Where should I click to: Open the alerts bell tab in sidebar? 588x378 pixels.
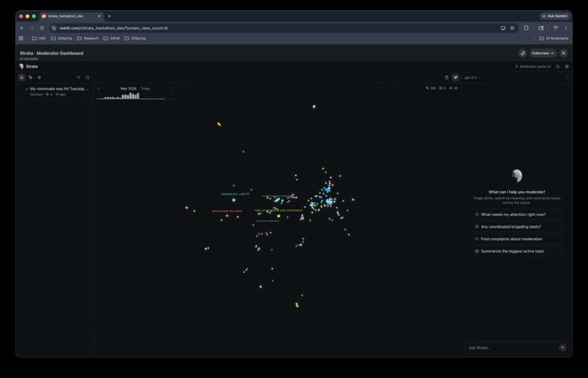click(x=22, y=77)
